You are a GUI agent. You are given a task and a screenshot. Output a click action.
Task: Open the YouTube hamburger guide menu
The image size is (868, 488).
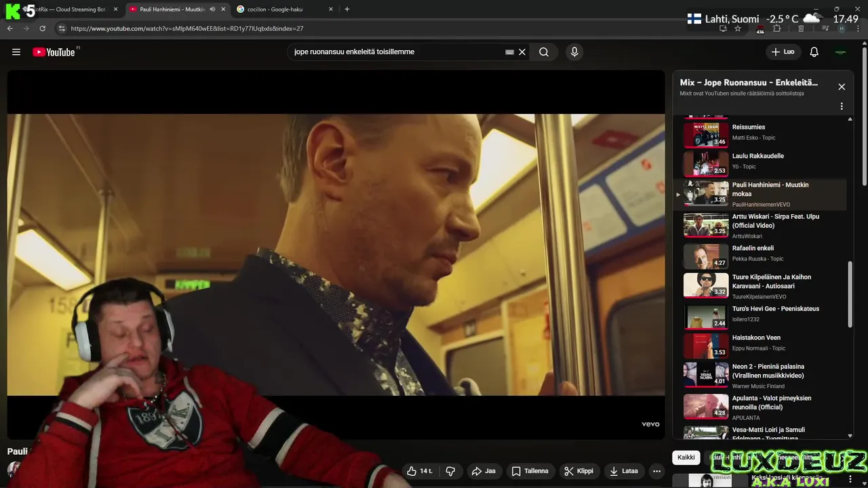point(16,52)
